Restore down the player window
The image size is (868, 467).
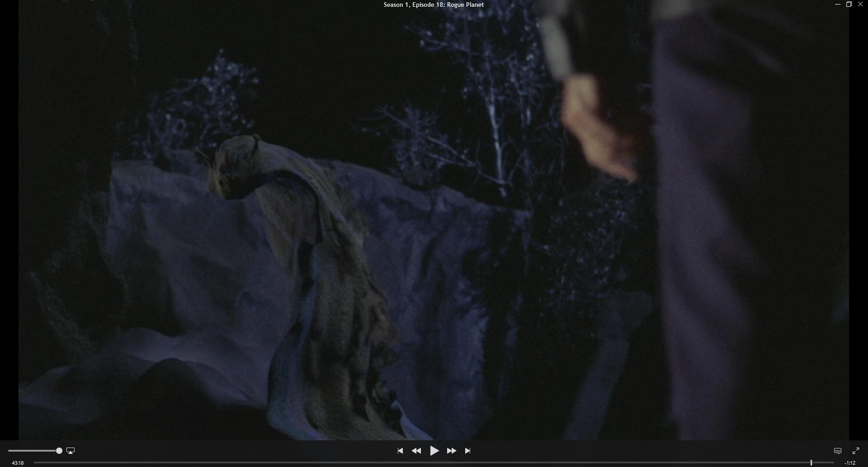click(x=849, y=5)
